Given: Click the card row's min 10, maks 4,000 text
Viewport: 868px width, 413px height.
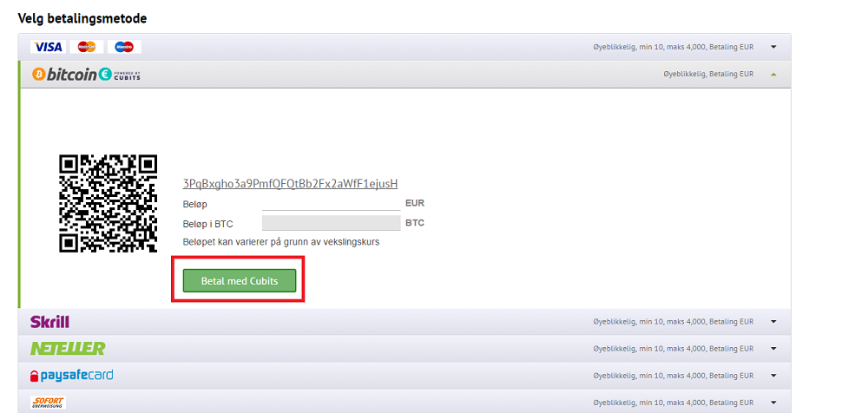Looking at the screenshot, I should click(x=672, y=47).
